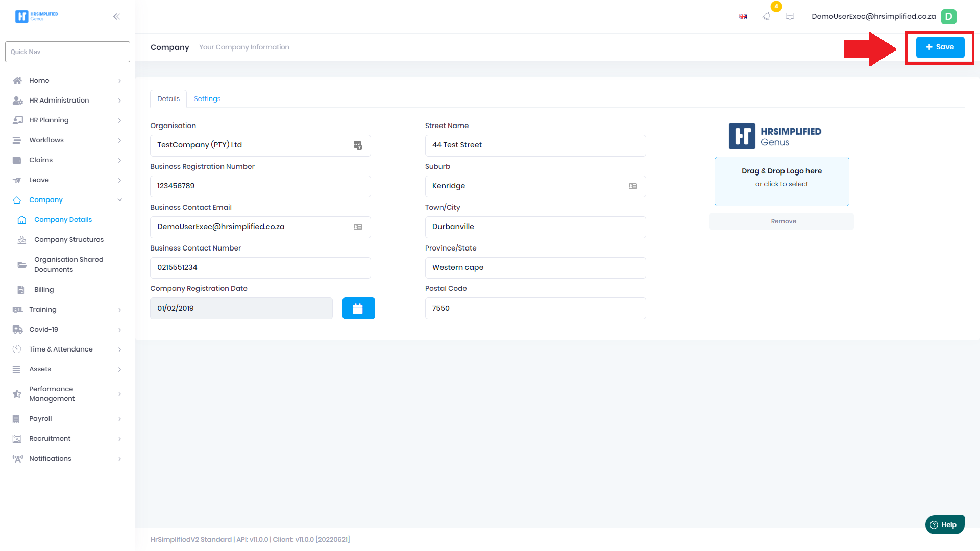This screenshot has width=980, height=551.
Task: Open the chat messages icon
Action: 790,16
